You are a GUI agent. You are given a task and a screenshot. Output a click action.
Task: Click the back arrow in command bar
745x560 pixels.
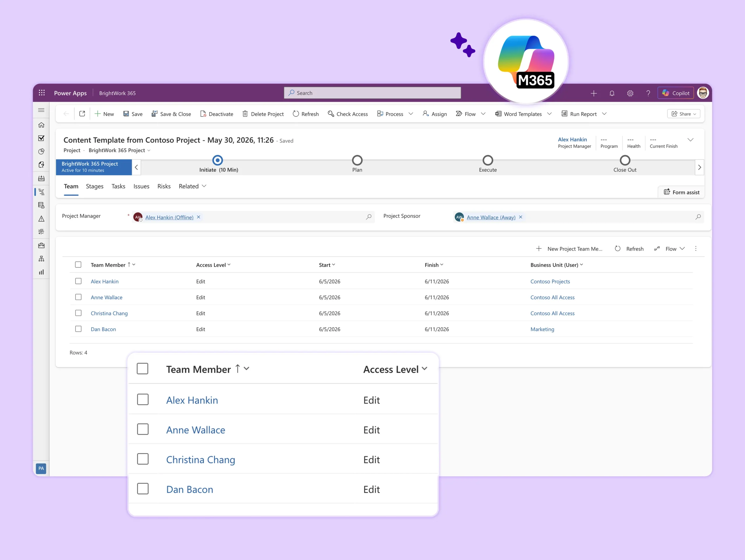pos(66,114)
